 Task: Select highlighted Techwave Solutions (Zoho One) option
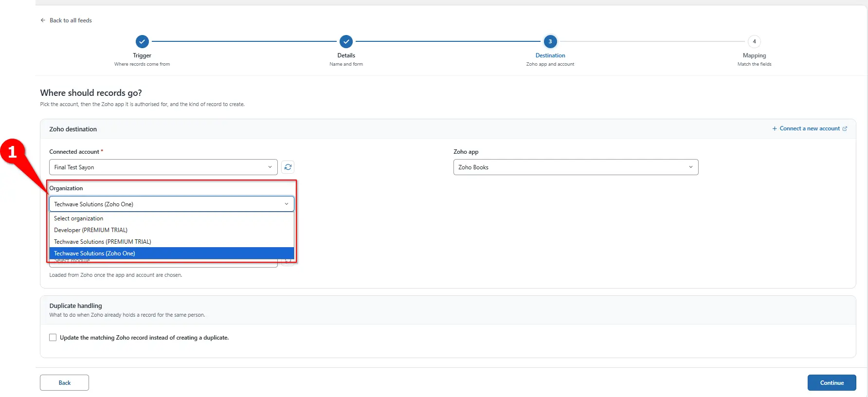pyautogui.click(x=172, y=253)
